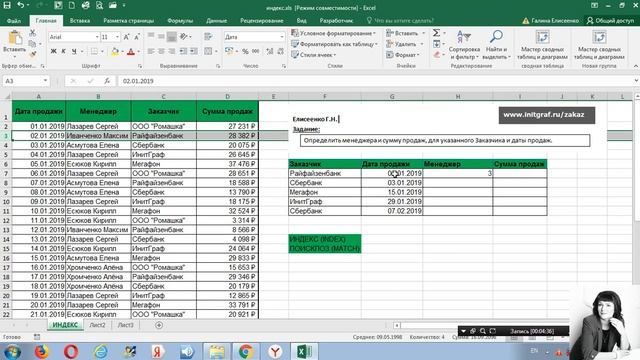The height and width of the screenshot is (360, 640).
Task: Apply comma thousands separator format
Action: point(256,51)
